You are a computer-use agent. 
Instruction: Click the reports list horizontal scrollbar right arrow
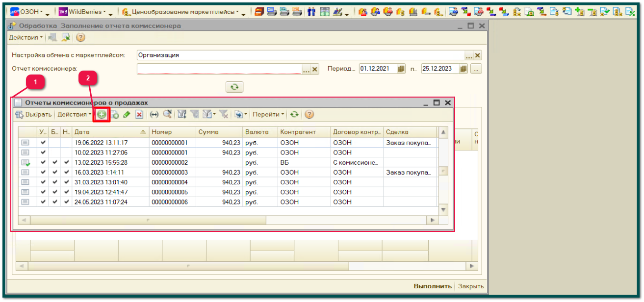point(433,220)
